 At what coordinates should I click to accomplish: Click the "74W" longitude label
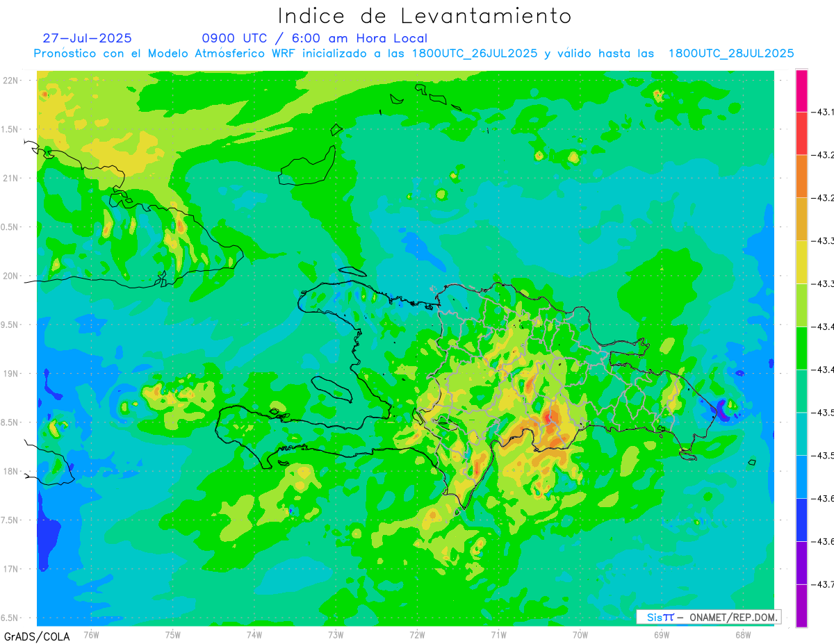254,634
